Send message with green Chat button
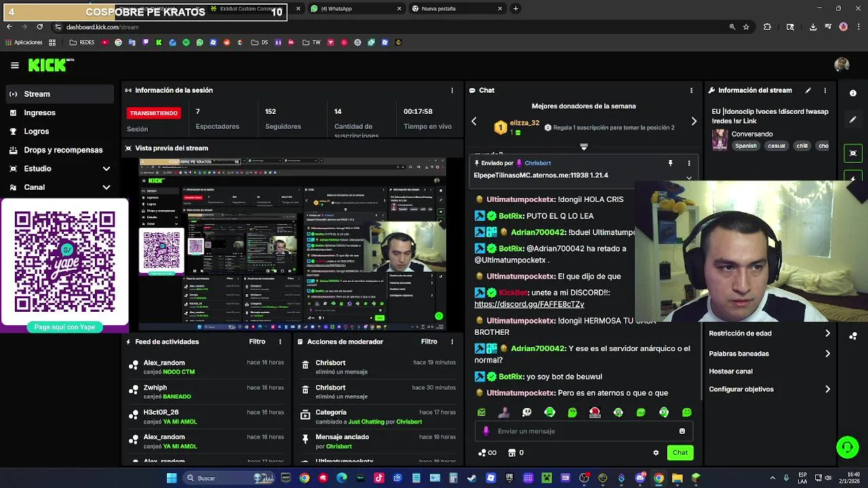 click(679, 453)
